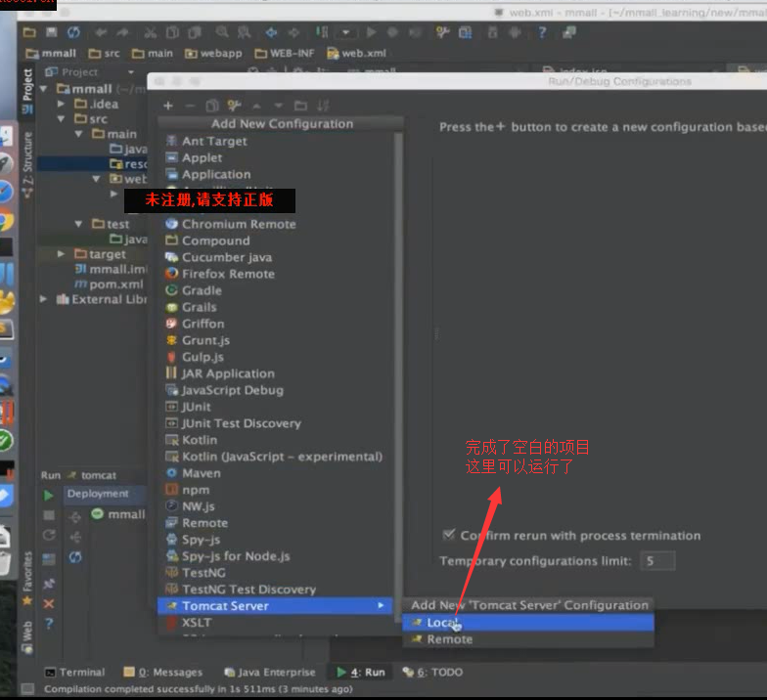Click the Create New Folder icon in dialog
This screenshot has width=767, height=700.
pos(301,106)
